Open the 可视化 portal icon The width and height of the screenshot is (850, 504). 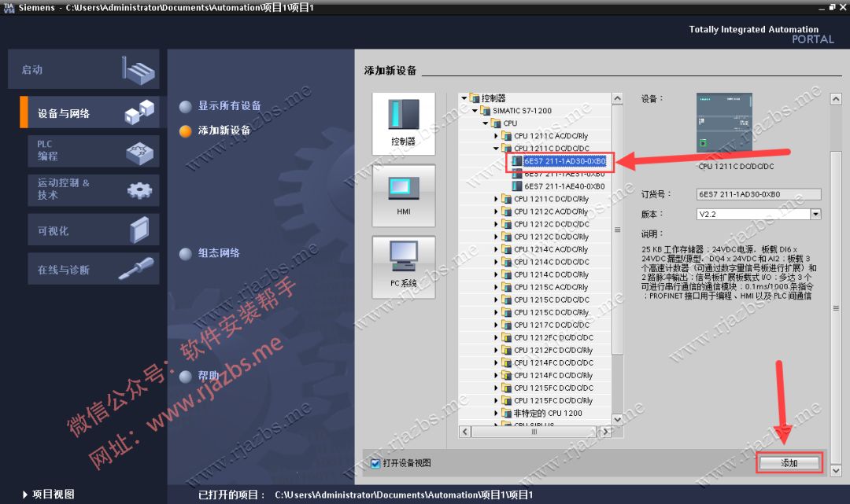coord(87,229)
